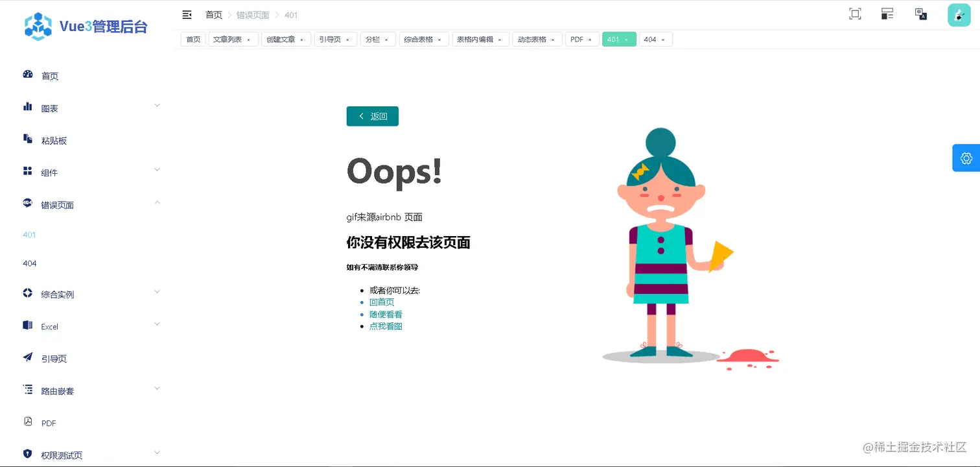Open the blue settings gear panel
The image size is (980, 467).
tap(966, 158)
